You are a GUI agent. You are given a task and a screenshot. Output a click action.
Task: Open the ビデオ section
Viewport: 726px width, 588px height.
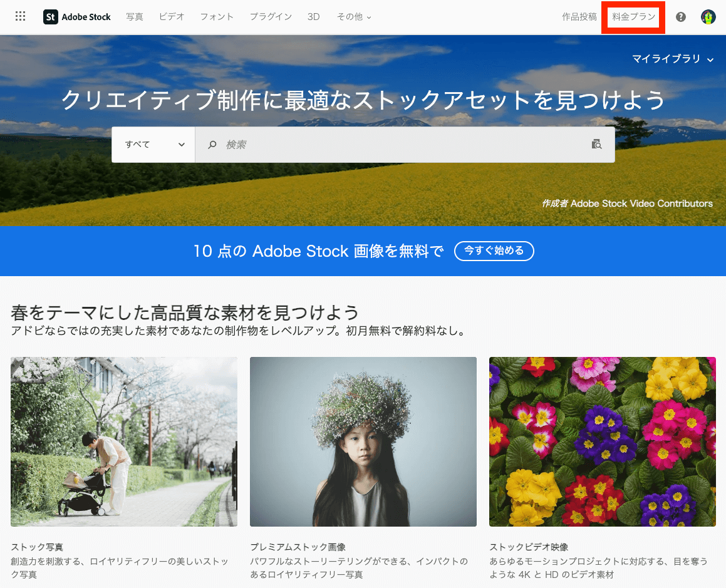point(172,17)
